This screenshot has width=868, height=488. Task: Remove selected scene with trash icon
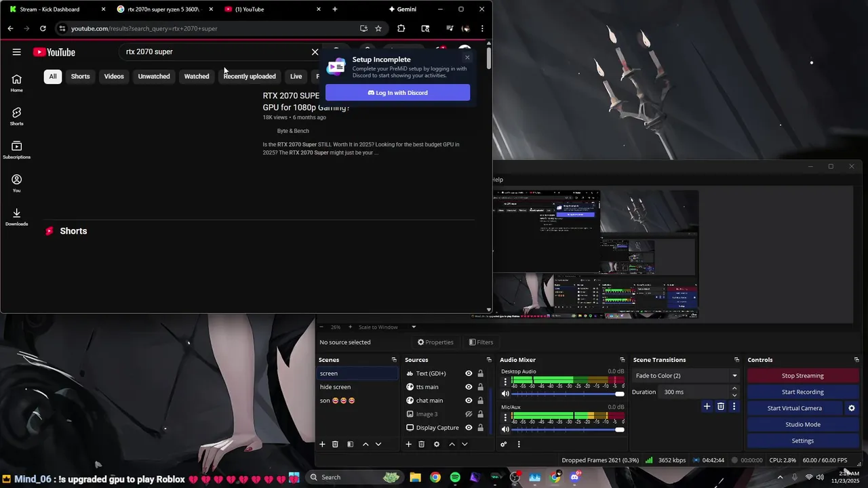[x=335, y=444]
